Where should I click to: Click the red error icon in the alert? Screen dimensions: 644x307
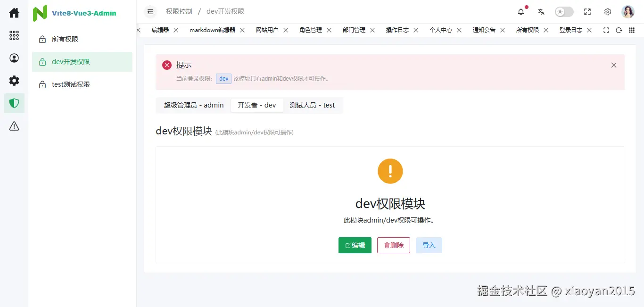(167, 65)
